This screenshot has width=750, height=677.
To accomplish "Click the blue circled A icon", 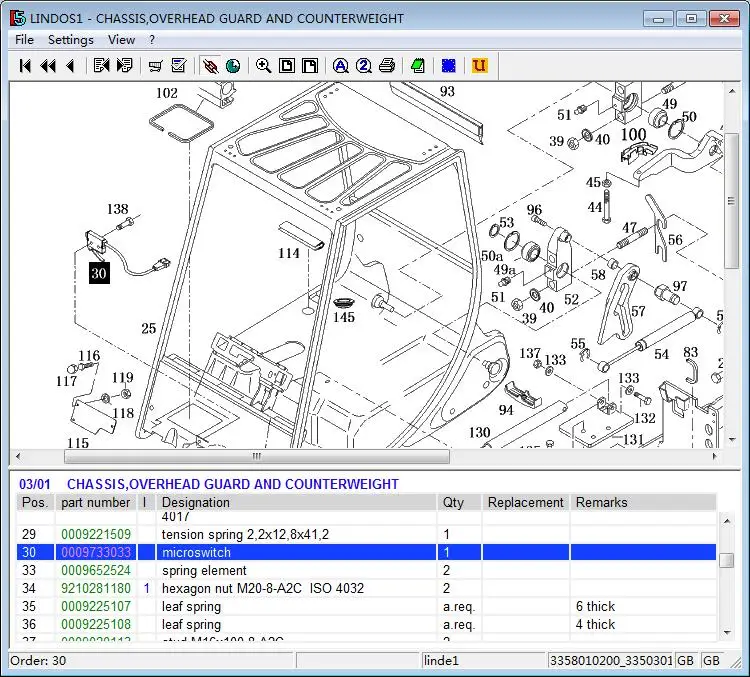I will pos(340,66).
